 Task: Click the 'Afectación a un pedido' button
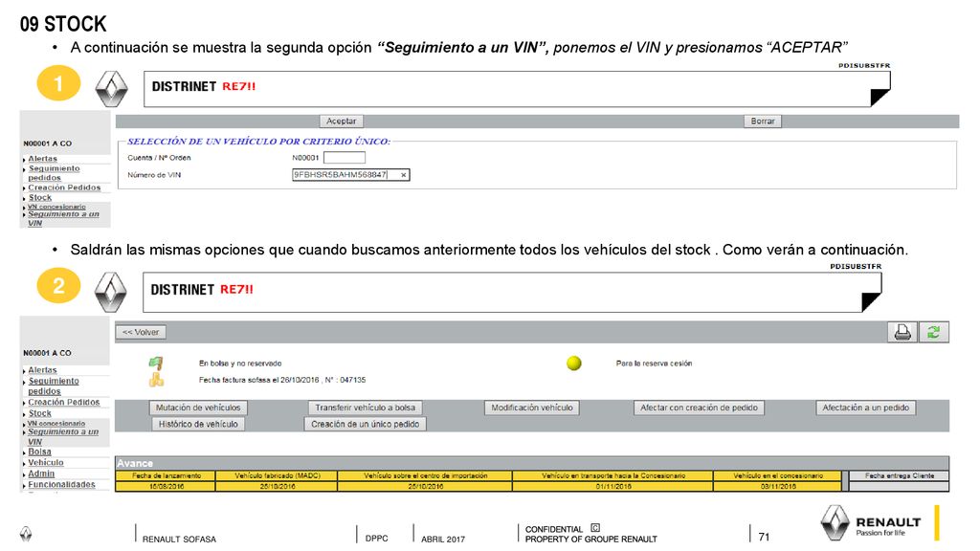pos(865,408)
